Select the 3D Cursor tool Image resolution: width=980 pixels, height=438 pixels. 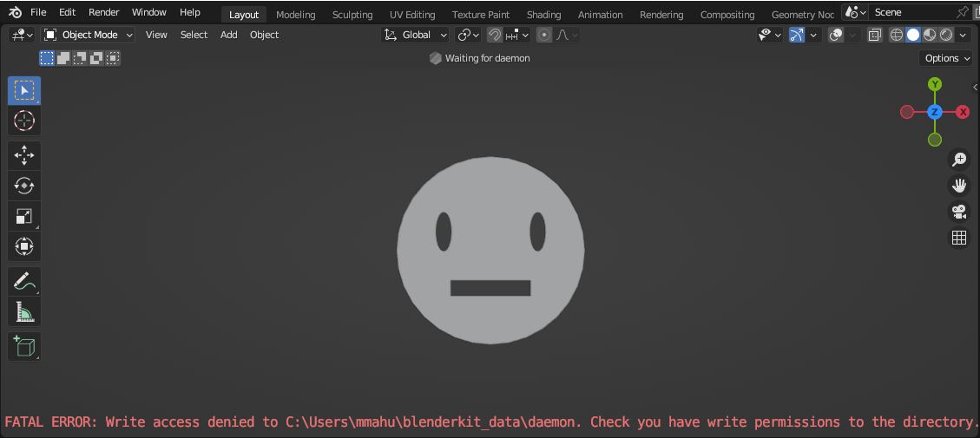click(x=24, y=121)
